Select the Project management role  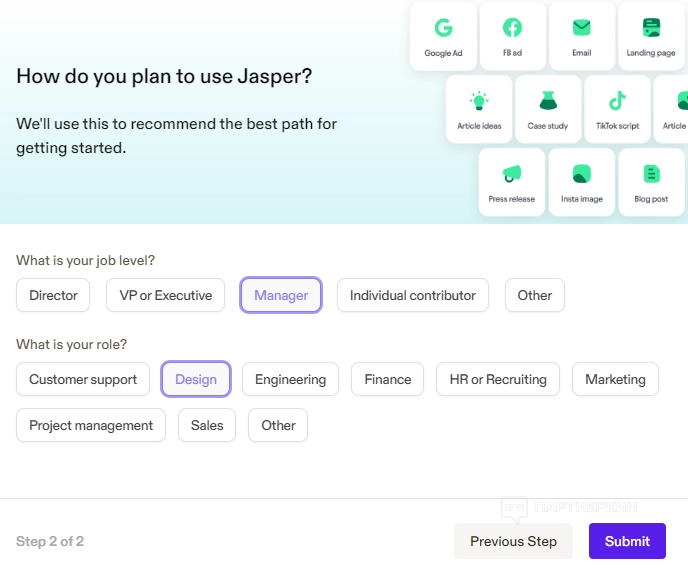pyautogui.click(x=91, y=425)
